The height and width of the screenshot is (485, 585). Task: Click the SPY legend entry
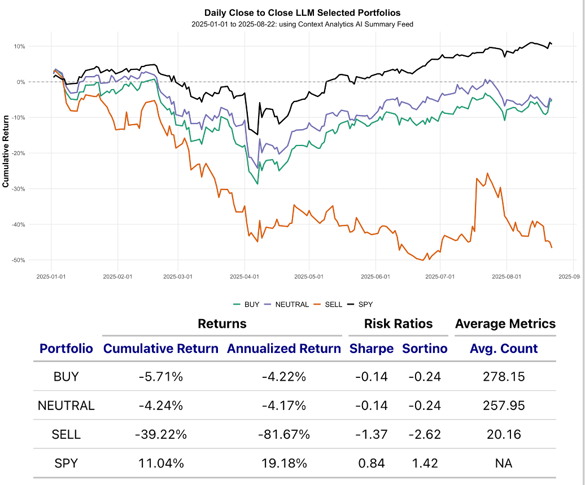tap(360, 304)
